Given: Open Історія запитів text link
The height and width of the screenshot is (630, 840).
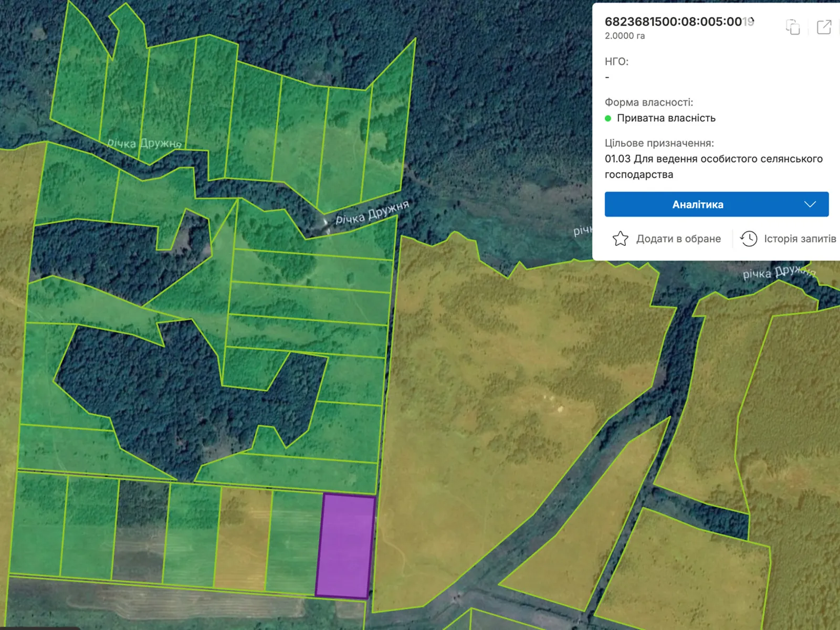Looking at the screenshot, I should tap(800, 239).
